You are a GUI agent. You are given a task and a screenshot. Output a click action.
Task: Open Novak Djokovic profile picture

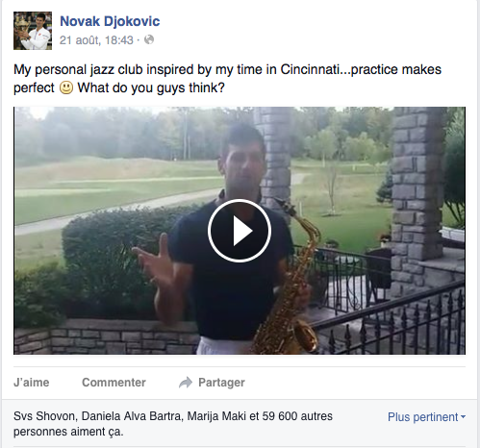point(33,31)
